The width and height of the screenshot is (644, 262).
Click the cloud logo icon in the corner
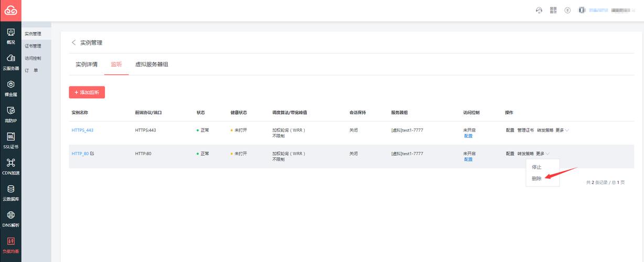coord(10,10)
